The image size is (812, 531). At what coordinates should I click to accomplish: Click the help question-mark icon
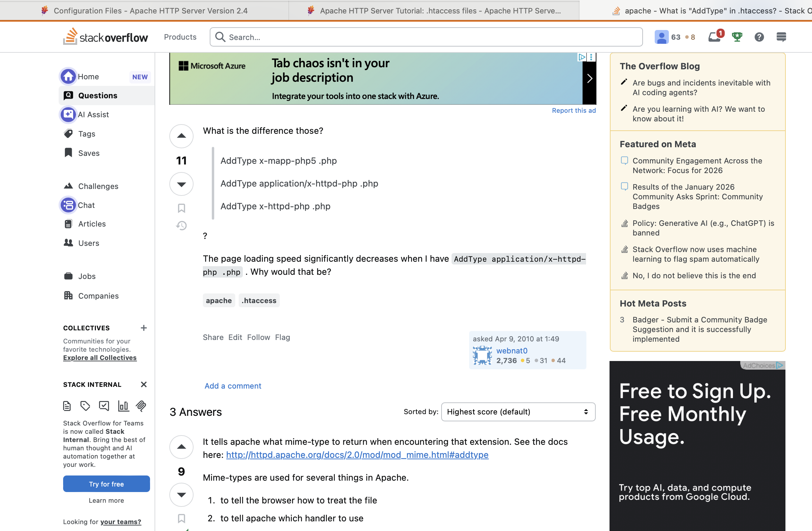click(x=759, y=37)
